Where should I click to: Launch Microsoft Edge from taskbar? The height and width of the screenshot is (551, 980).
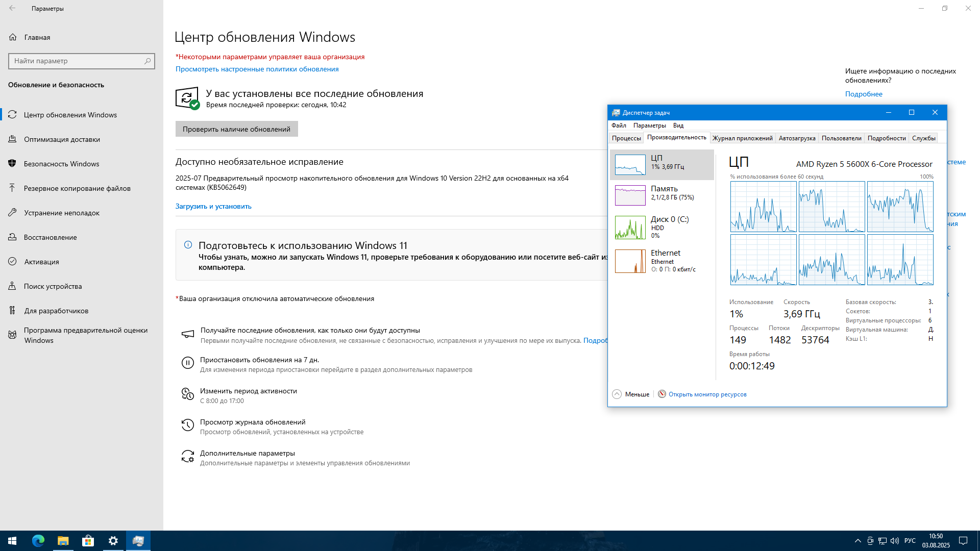click(x=38, y=541)
